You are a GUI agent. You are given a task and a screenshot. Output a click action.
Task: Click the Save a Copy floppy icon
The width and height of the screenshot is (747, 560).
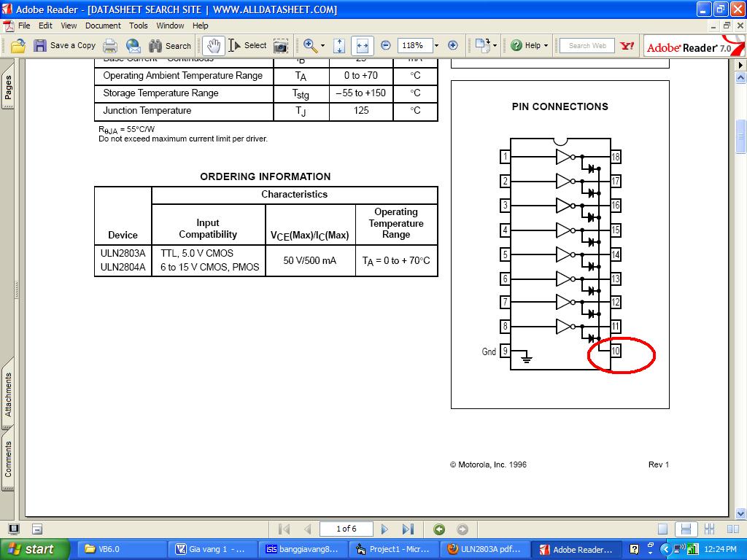click(39, 46)
